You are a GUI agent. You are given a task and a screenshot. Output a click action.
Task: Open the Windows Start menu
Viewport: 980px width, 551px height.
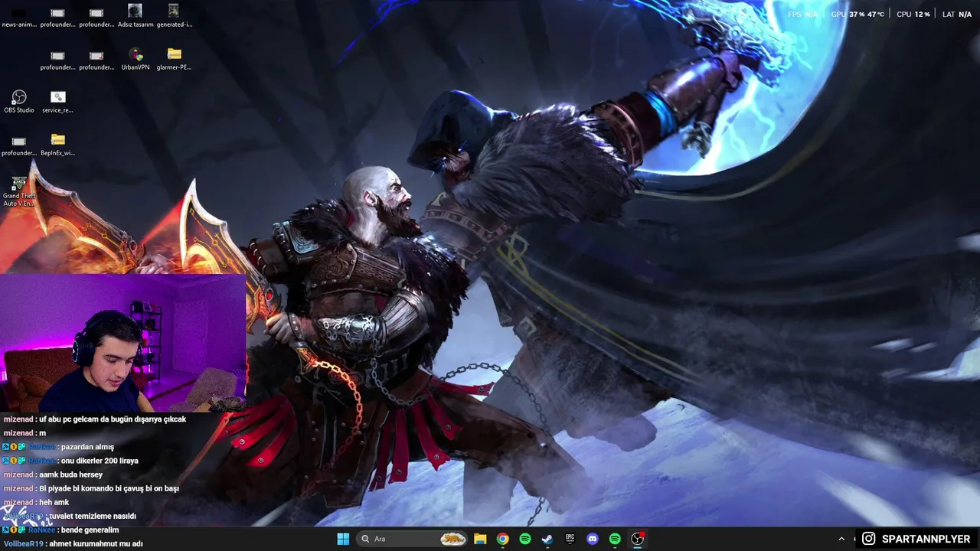(x=343, y=539)
